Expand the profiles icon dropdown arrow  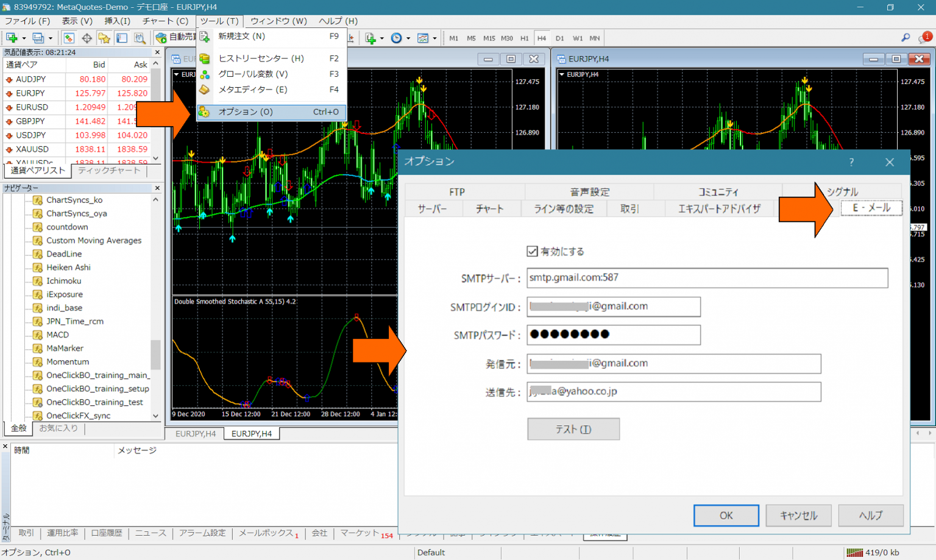pos(51,38)
